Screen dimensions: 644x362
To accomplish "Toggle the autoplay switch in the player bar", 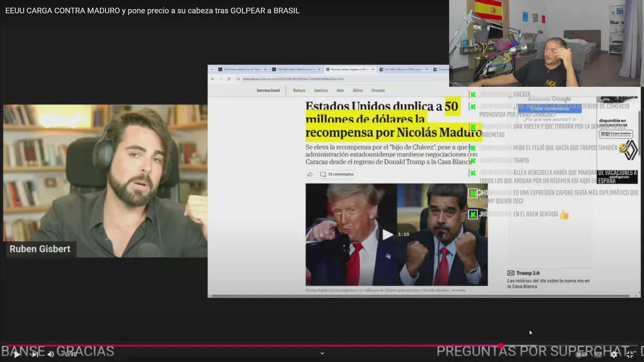I will 582,354.
